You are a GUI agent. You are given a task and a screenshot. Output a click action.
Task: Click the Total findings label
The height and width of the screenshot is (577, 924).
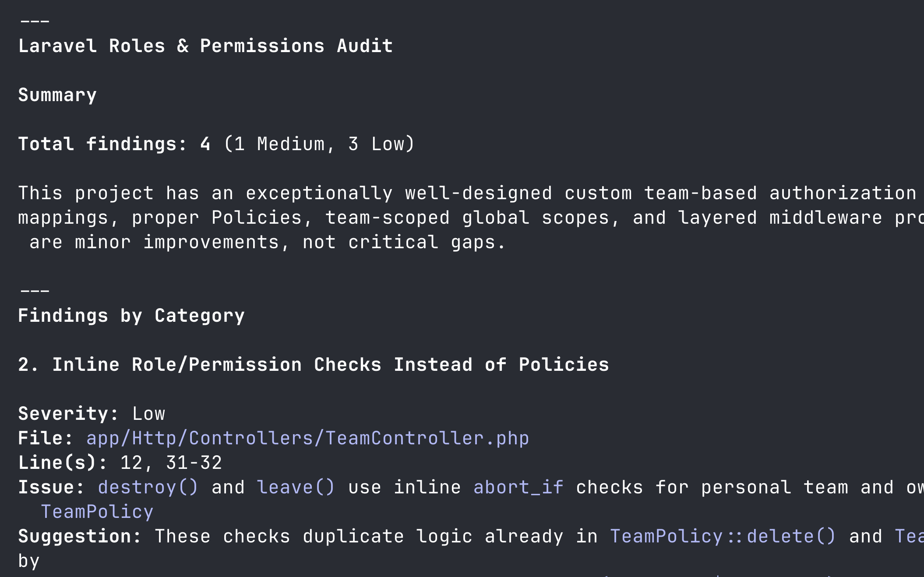pos(102,144)
